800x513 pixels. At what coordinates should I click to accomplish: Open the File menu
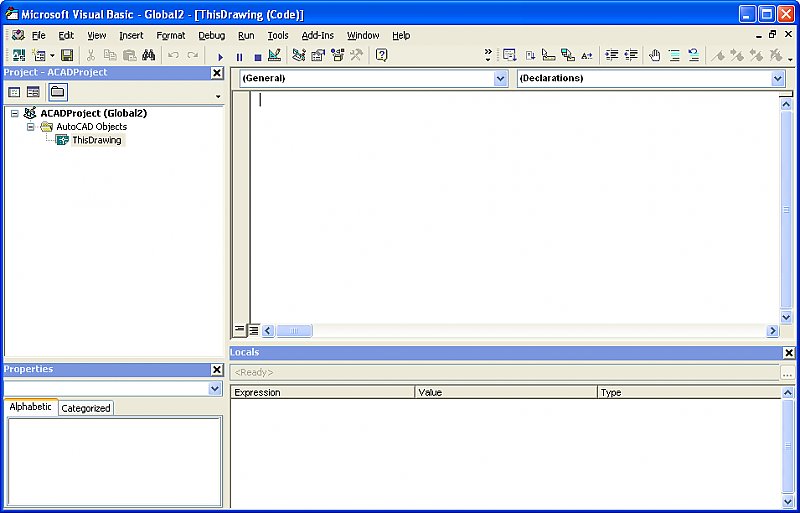click(39, 35)
